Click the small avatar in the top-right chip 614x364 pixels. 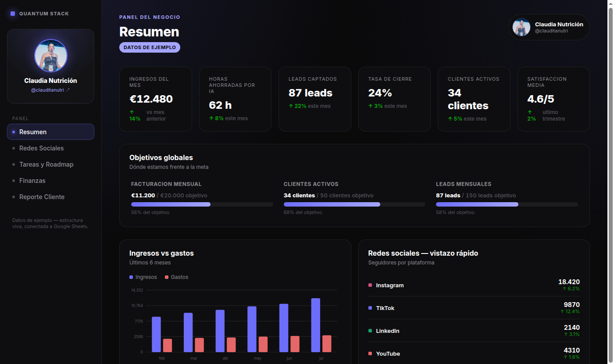point(521,27)
